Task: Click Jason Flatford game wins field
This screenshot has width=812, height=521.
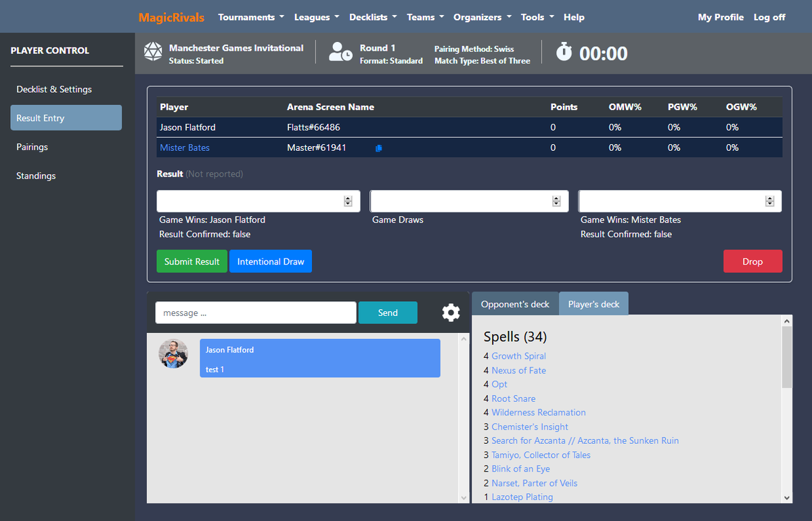Action: tap(258, 201)
